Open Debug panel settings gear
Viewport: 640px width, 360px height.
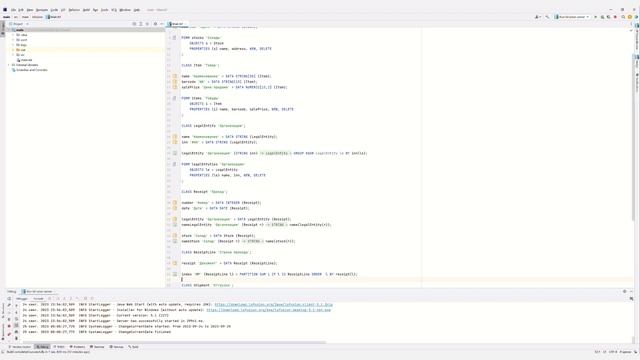pyautogui.click(x=624, y=291)
